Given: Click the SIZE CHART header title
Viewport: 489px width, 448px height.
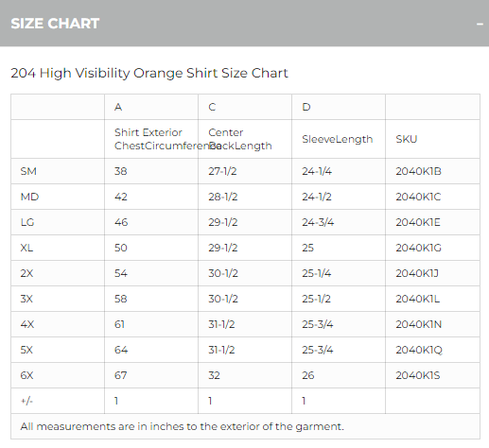Looking at the screenshot, I should pyautogui.click(x=55, y=24).
